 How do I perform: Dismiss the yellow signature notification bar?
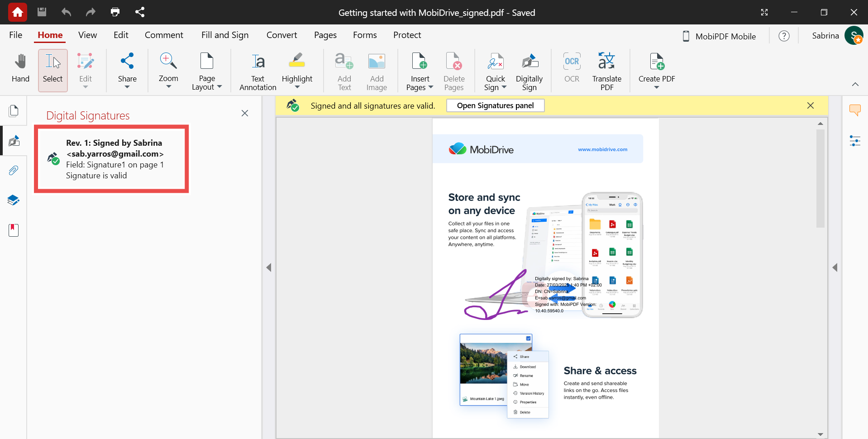pyautogui.click(x=811, y=105)
